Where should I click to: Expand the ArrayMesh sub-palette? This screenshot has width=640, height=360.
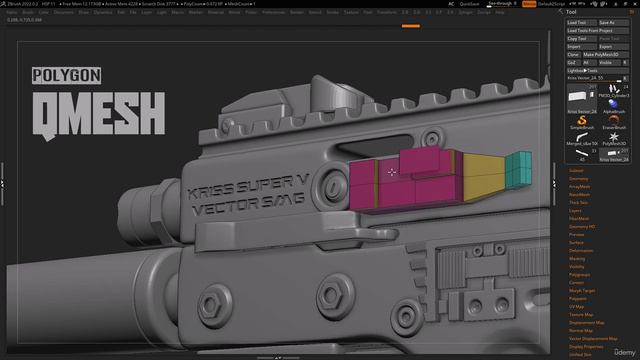pyautogui.click(x=579, y=187)
